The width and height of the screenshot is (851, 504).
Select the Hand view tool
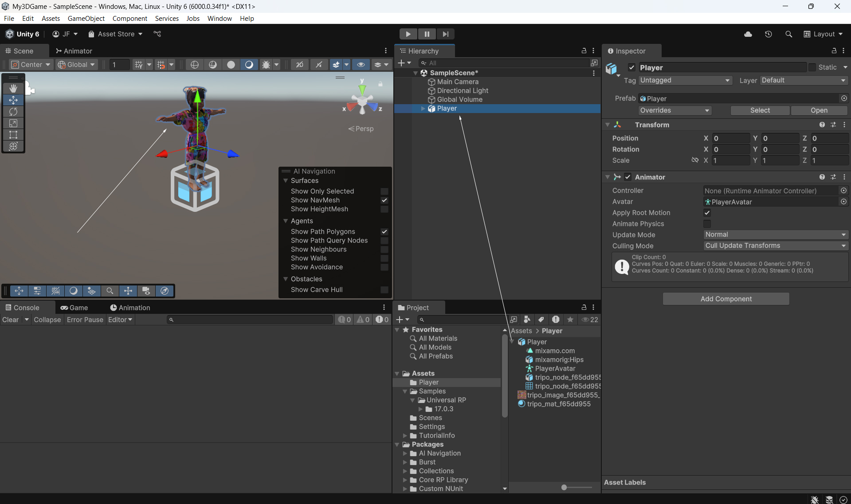[x=13, y=88]
